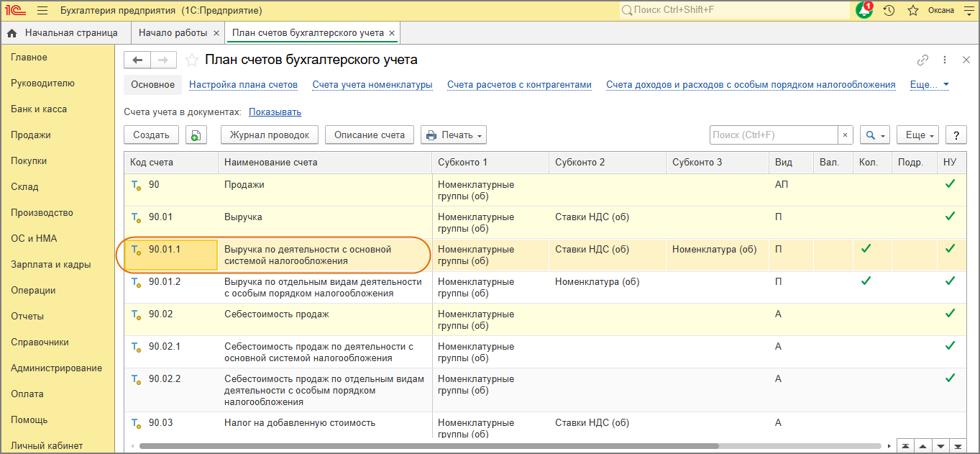Switch to the Начало работы tab

pyautogui.click(x=173, y=33)
